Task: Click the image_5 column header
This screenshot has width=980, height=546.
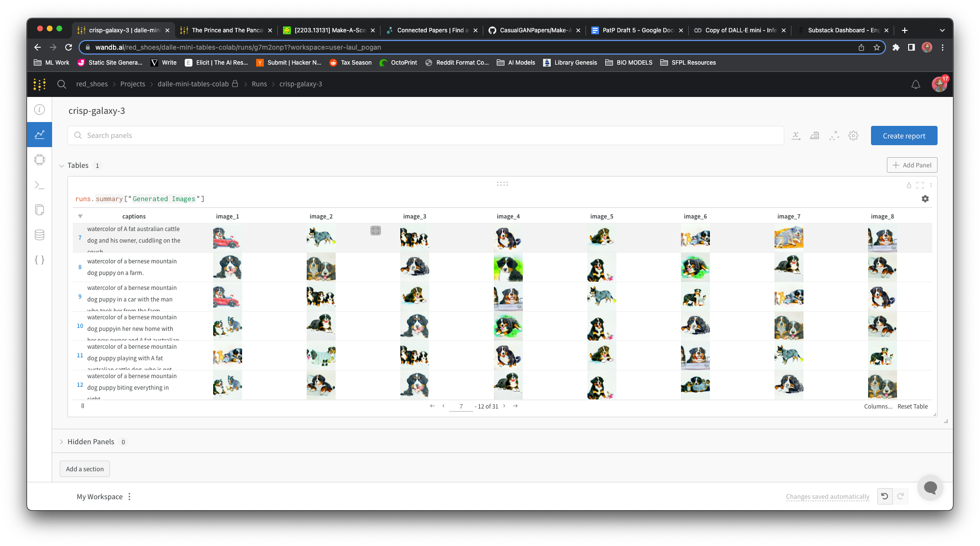Action: tap(601, 217)
